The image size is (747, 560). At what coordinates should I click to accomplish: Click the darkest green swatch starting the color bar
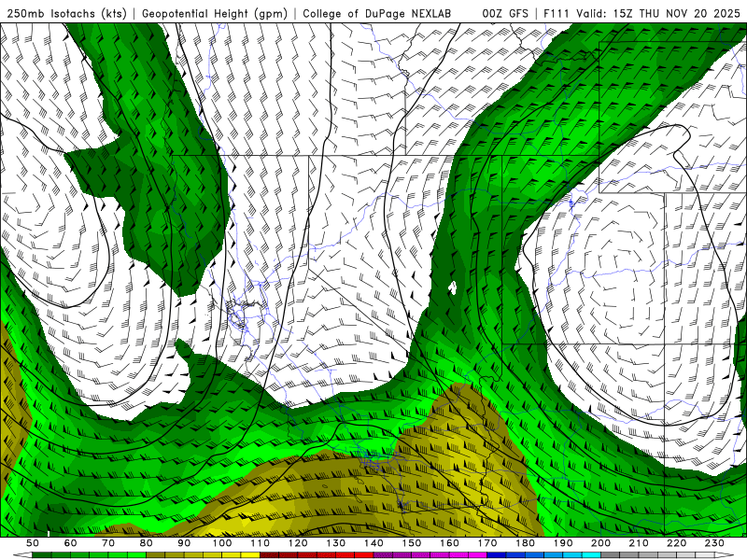42,554
